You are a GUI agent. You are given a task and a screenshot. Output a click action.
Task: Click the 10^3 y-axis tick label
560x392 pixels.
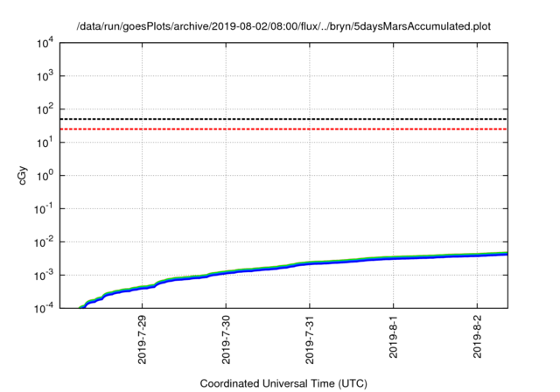45,76
